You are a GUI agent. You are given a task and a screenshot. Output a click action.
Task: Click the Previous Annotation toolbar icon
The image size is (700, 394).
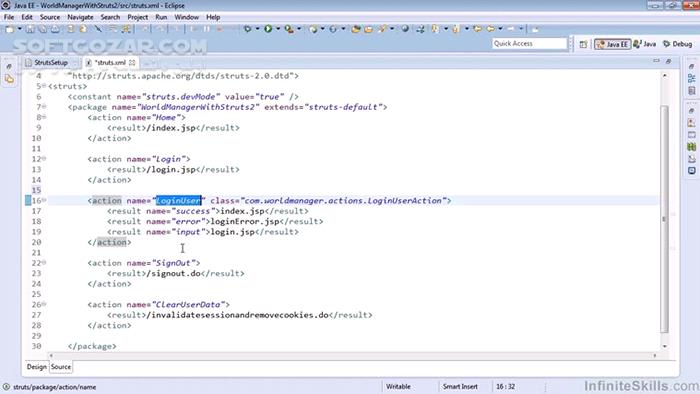click(x=456, y=29)
